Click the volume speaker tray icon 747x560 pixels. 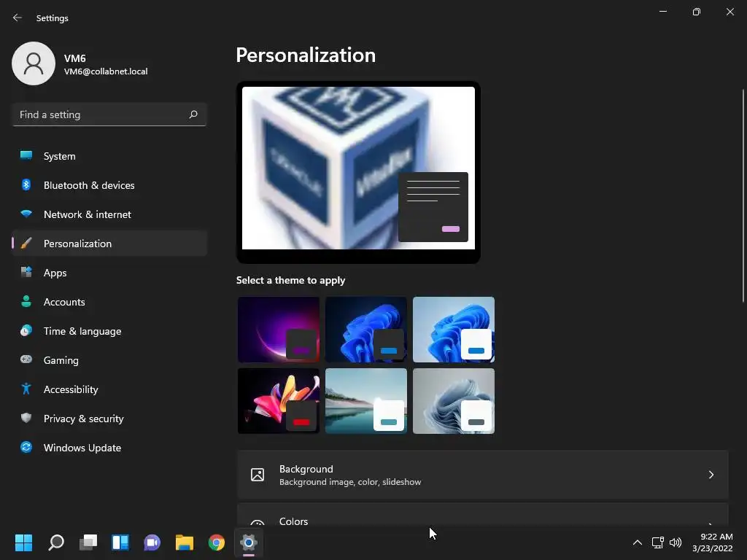pyautogui.click(x=676, y=542)
